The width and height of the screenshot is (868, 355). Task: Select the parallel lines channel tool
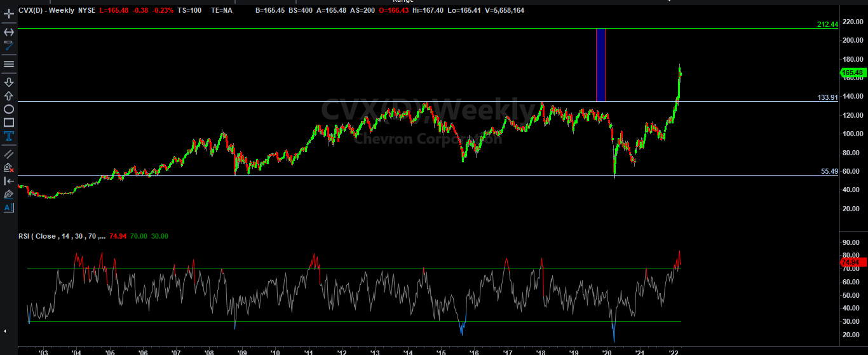[9, 154]
